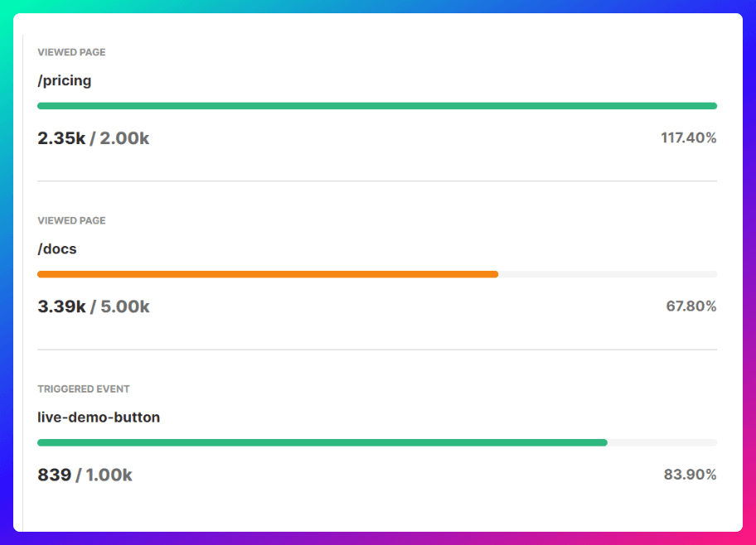Open the live-demo-button goal title
The width and height of the screenshot is (756, 545).
tap(99, 417)
